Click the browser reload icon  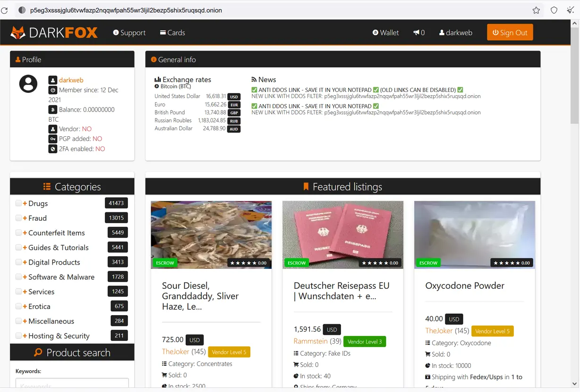5,10
